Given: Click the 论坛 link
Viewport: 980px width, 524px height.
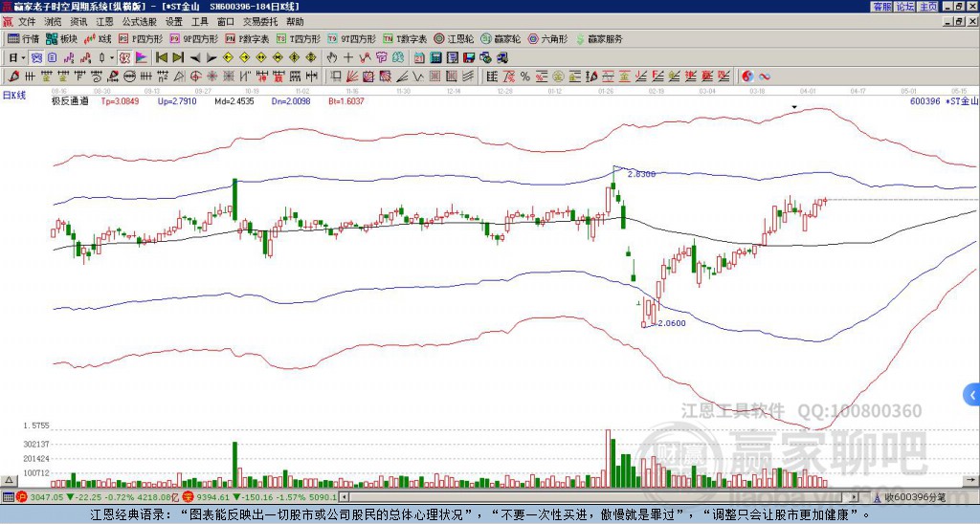Looking at the screenshot, I should click(905, 7).
